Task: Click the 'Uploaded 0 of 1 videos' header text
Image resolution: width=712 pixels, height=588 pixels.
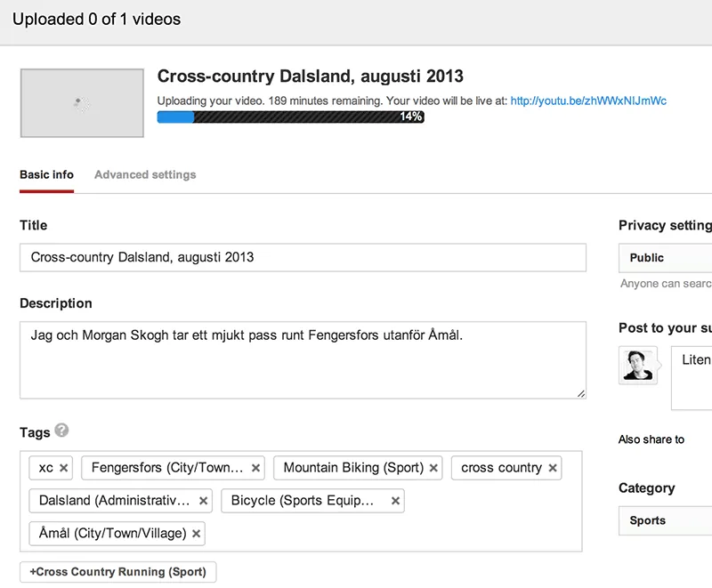Action: pos(96,19)
